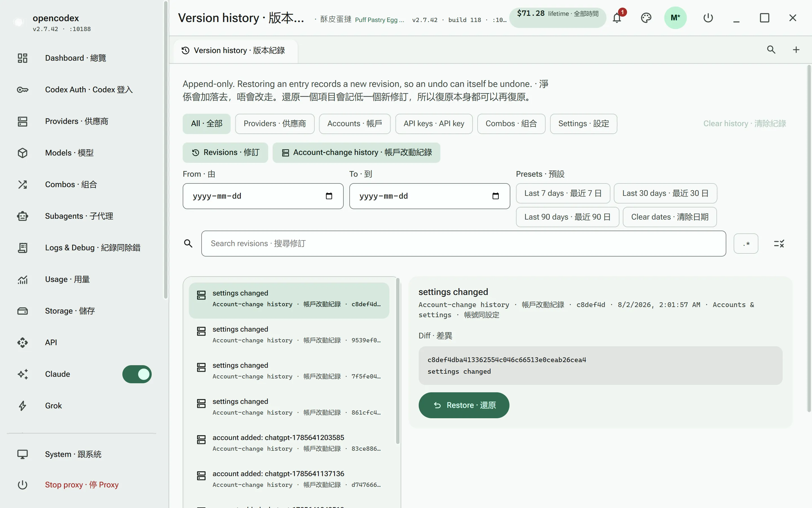Click the From date field
The height and width of the screenshot is (508, 812).
tap(263, 196)
